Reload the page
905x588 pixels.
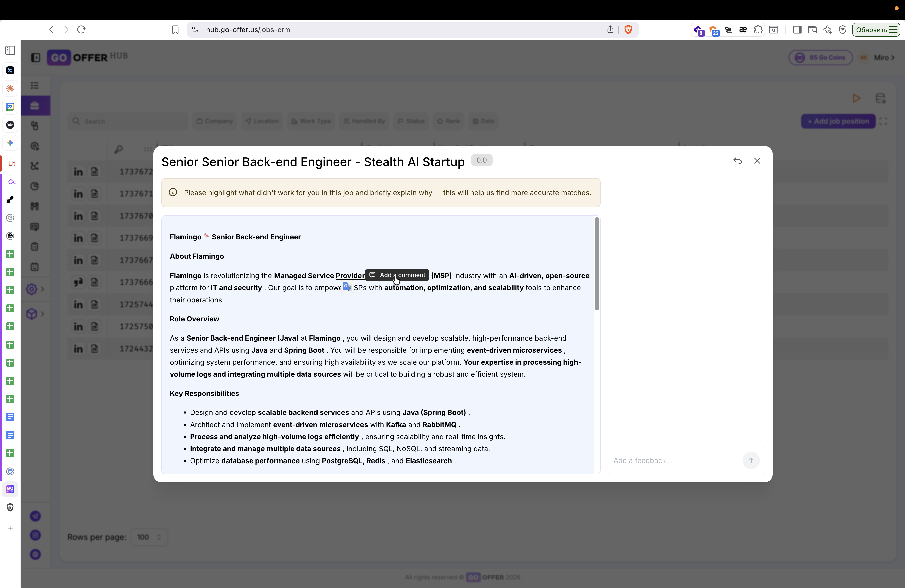81,30
